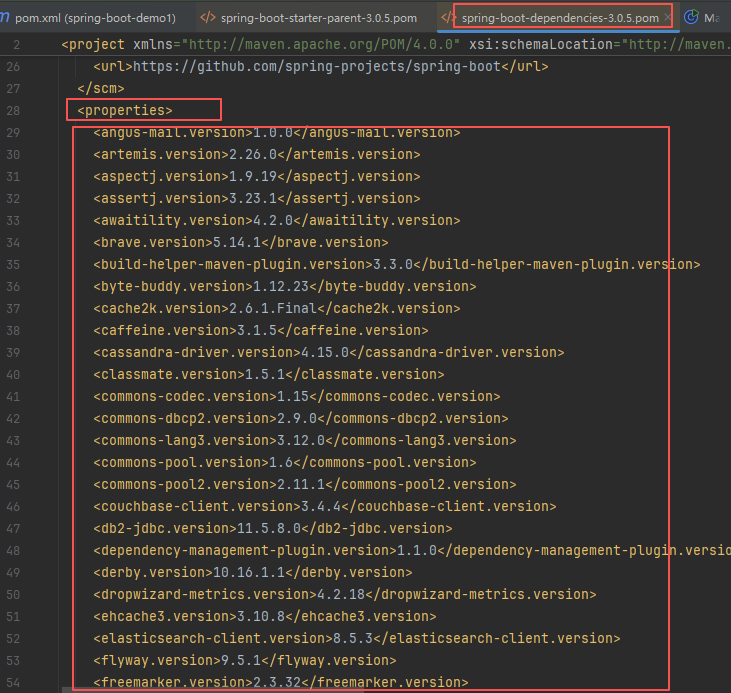Click the artemis.version 2.26.0 line
Viewport: 731px width, 693px height.
pos(256,154)
